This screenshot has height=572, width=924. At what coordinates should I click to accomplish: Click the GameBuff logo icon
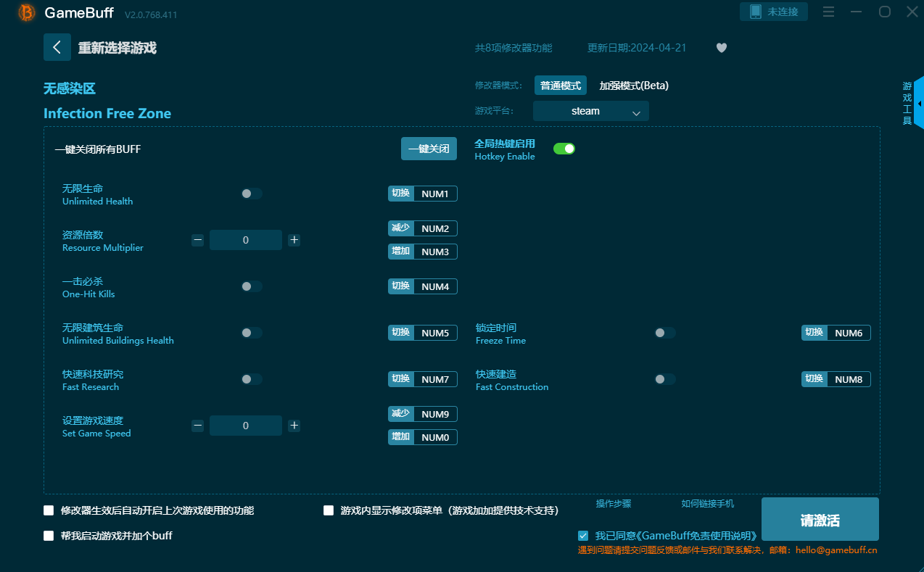click(27, 12)
